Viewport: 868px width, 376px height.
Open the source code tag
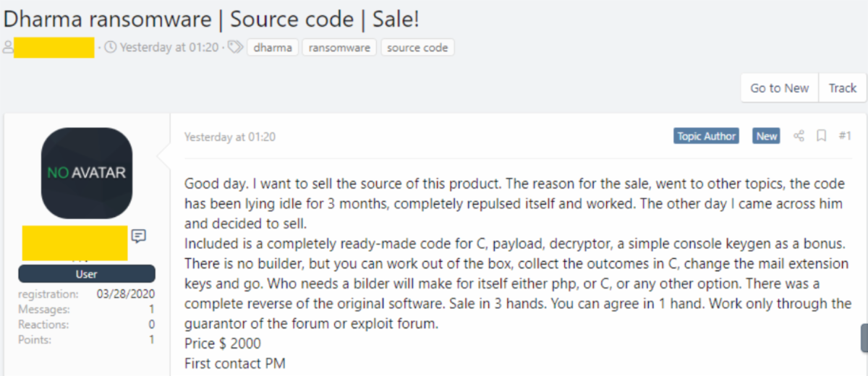(x=417, y=48)
